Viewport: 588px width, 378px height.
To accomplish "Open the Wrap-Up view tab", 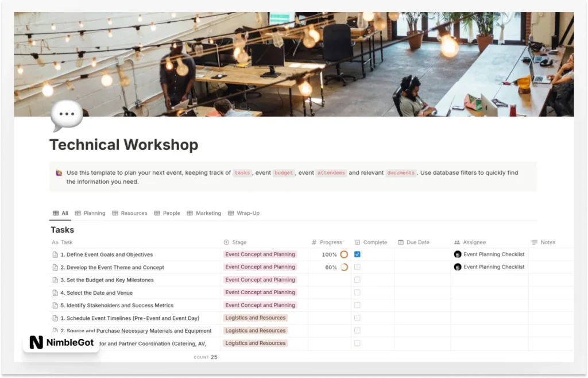I will (244, 213).
